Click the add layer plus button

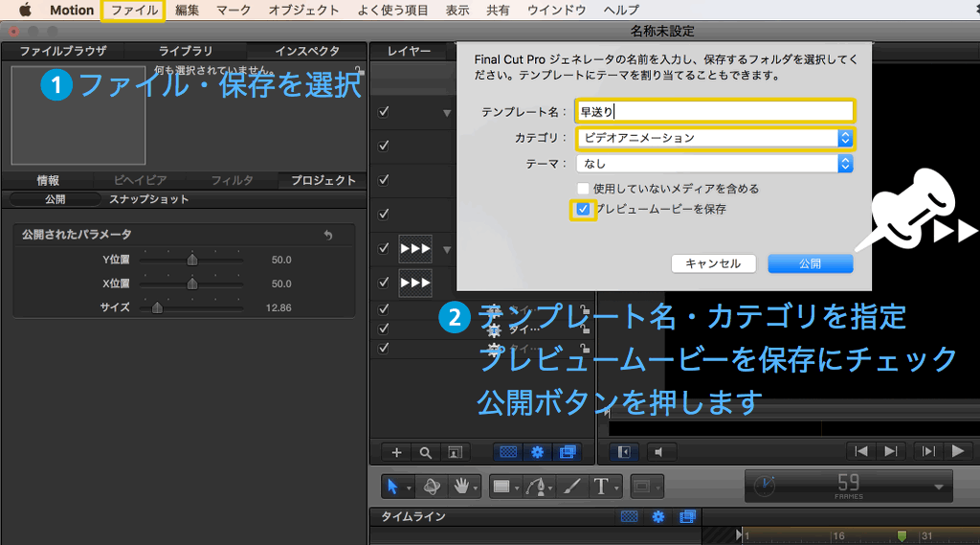(396, 452)
